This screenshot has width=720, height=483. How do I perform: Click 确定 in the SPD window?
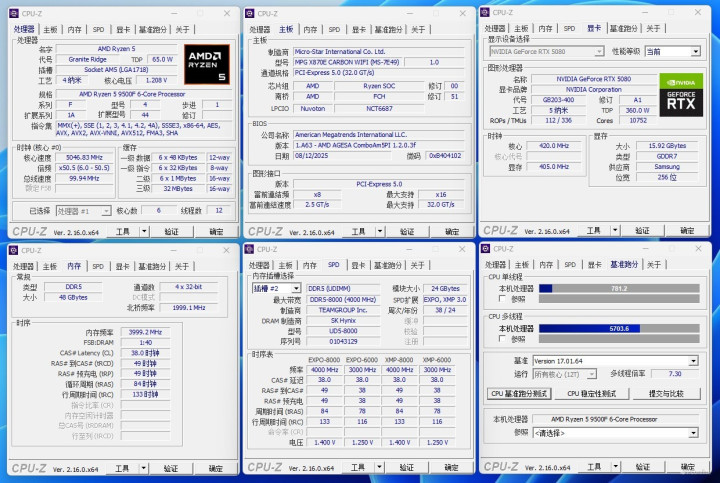coord(451,467)
